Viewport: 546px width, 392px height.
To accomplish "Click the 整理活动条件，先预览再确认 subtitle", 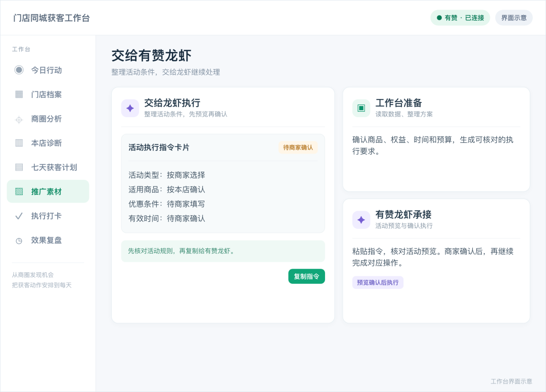I will (x=186, y=114).
